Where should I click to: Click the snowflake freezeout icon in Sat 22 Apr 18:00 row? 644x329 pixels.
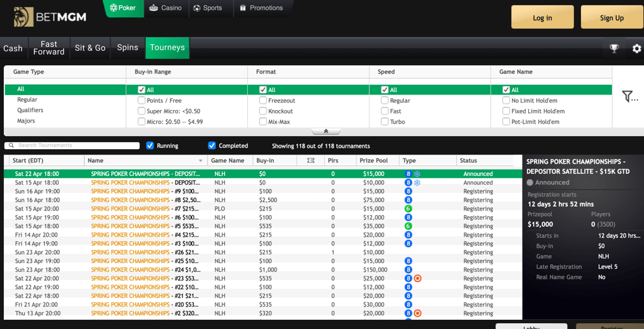point(417,174)
